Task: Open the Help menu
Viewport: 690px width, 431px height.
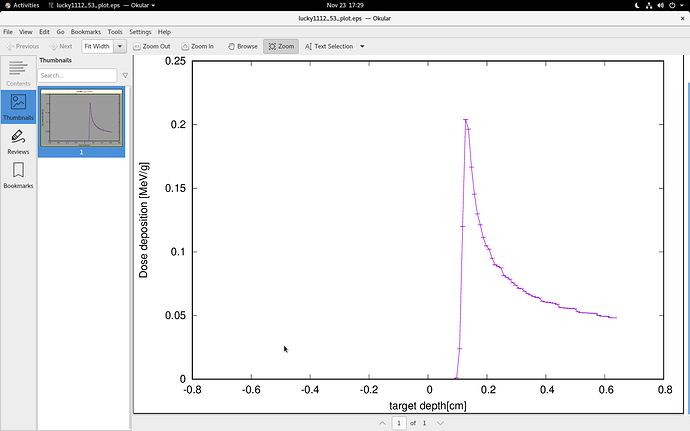Action: (164, 32)
